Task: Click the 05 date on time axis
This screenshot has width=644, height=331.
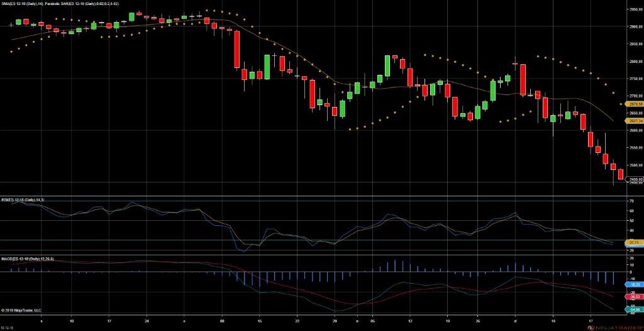Action: (x=372, y=320)
